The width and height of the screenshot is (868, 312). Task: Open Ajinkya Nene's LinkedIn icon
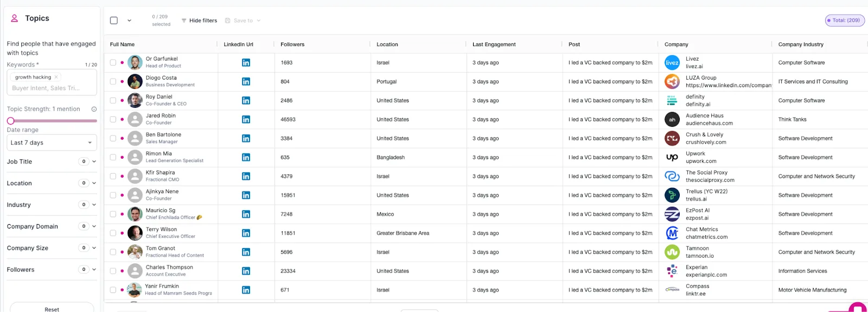click(x=246, y=196)
